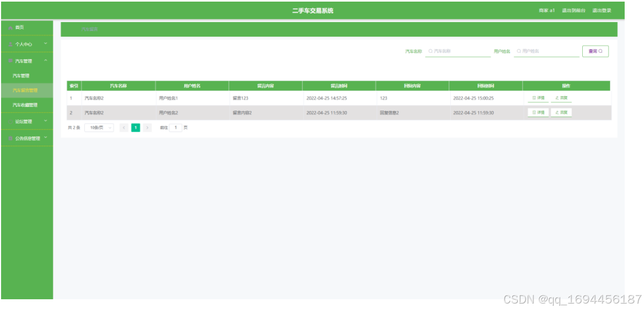Click 留言时间 column header

(x=339, y=86)
